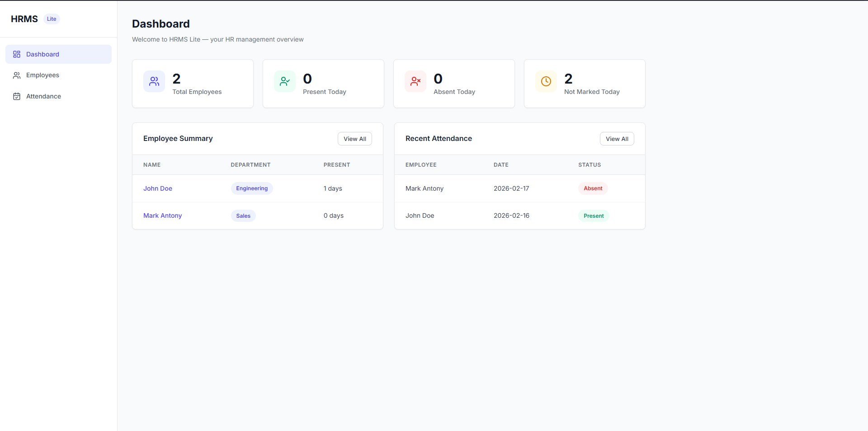
Task: Click the Present Today label
Action: (x=325, y=92)
